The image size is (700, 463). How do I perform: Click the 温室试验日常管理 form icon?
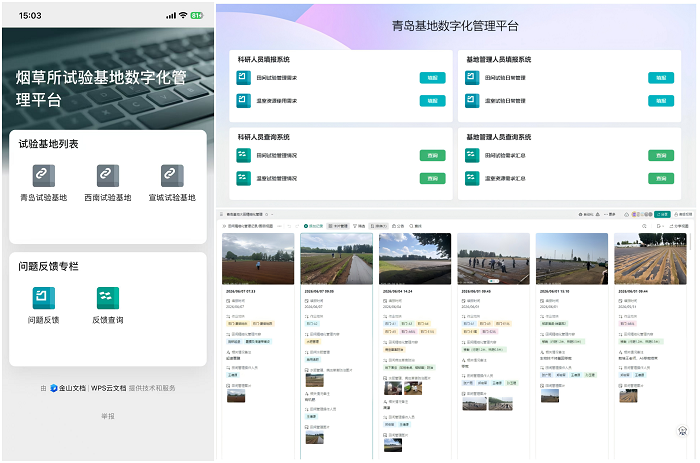point(472,100)
